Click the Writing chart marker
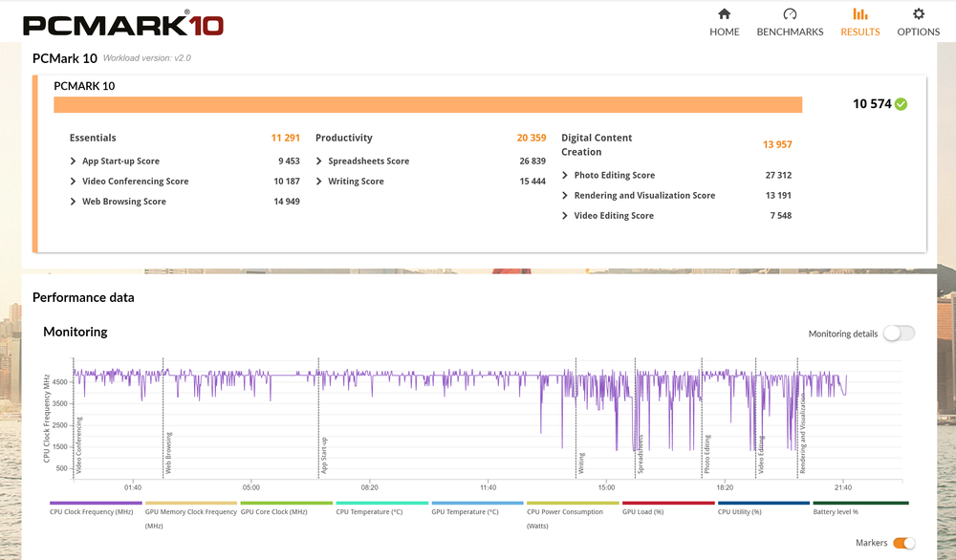This screenshot has width=956, height=560. (581, 463)
